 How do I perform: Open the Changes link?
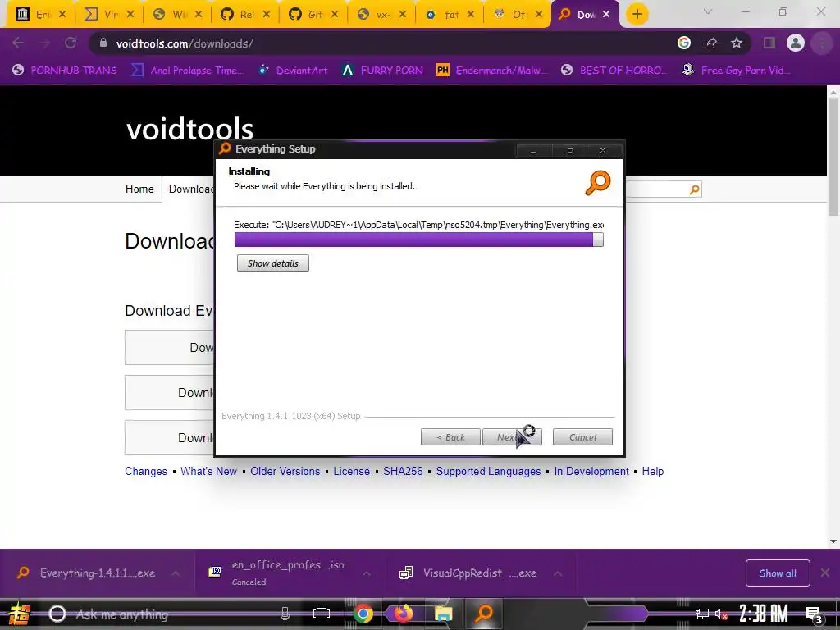point(146,472)
